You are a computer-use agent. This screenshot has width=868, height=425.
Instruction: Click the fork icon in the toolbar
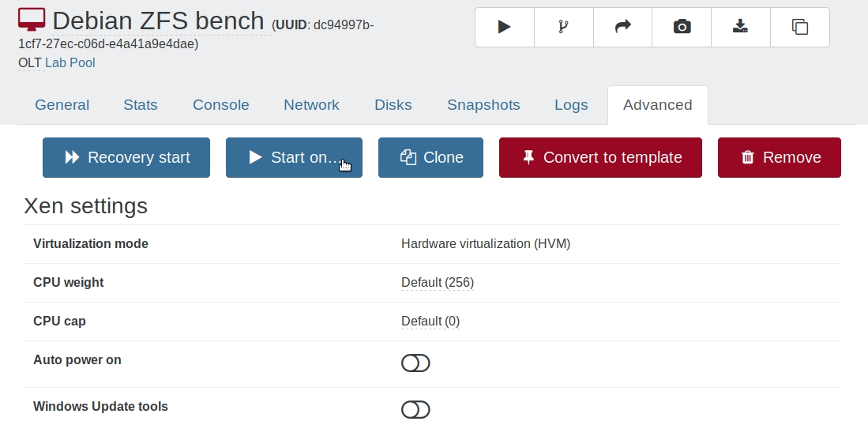coord(564,27)
